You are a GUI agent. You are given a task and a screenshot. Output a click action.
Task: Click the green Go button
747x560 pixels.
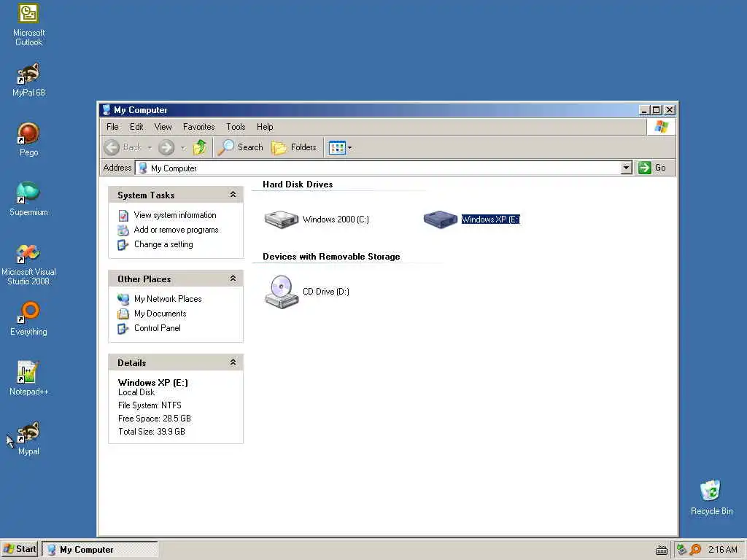[x=652, y=168]
